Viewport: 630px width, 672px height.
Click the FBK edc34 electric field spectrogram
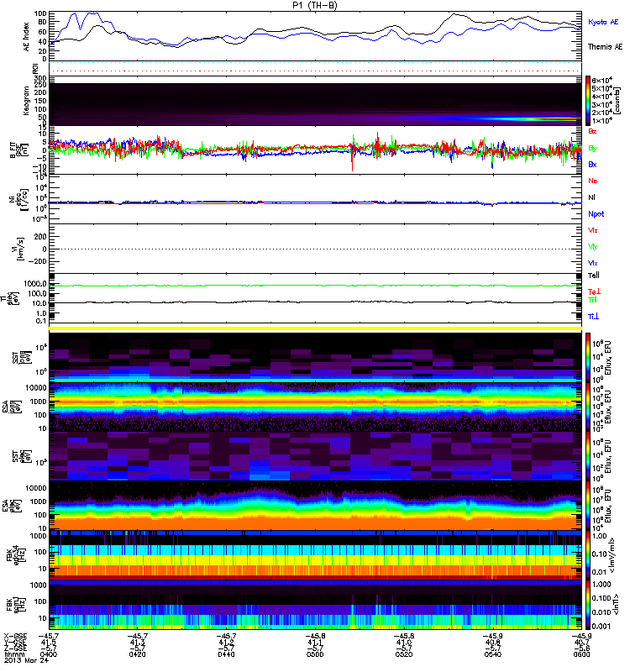(x=316, y=555)
